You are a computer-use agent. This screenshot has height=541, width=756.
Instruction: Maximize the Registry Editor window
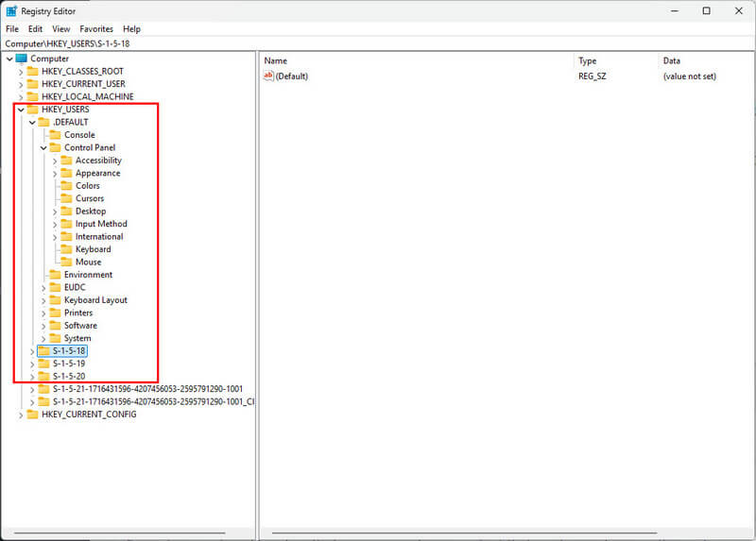(706, 10)
